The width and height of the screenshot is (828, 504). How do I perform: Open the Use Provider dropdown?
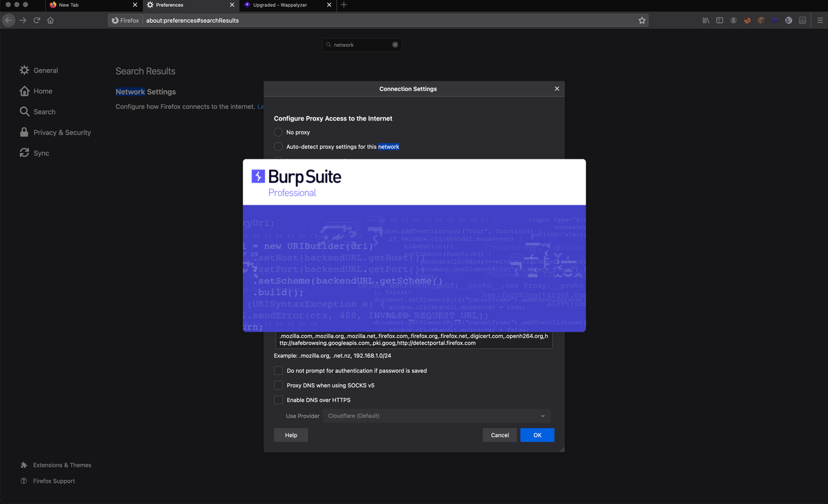click(x=437, y=416)
